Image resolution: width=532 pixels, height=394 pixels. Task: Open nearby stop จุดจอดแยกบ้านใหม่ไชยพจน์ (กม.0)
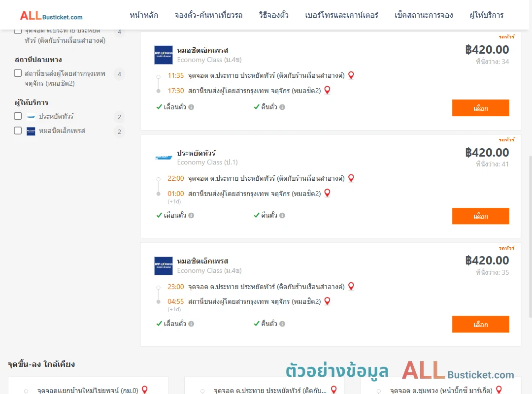pos(88,390)
